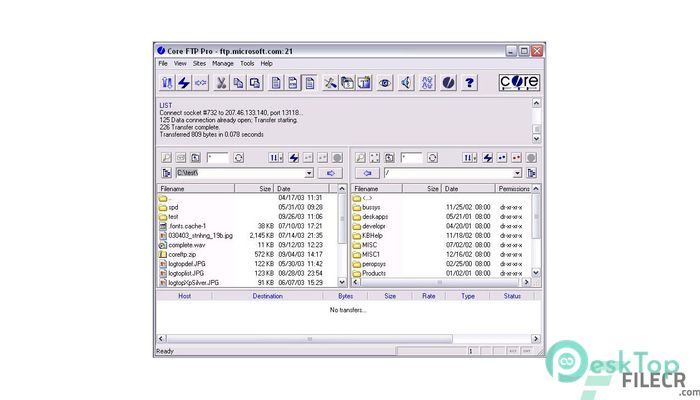Click the local pane filter input field

(217, 158)
